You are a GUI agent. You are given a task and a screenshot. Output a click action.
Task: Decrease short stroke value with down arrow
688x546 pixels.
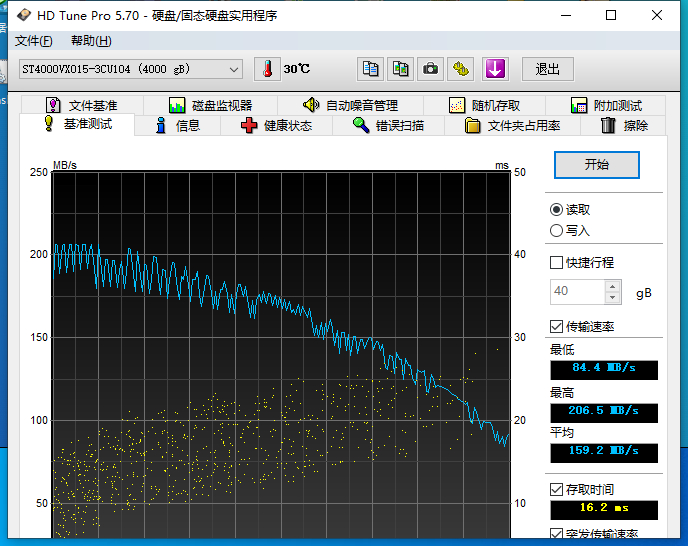613,298
